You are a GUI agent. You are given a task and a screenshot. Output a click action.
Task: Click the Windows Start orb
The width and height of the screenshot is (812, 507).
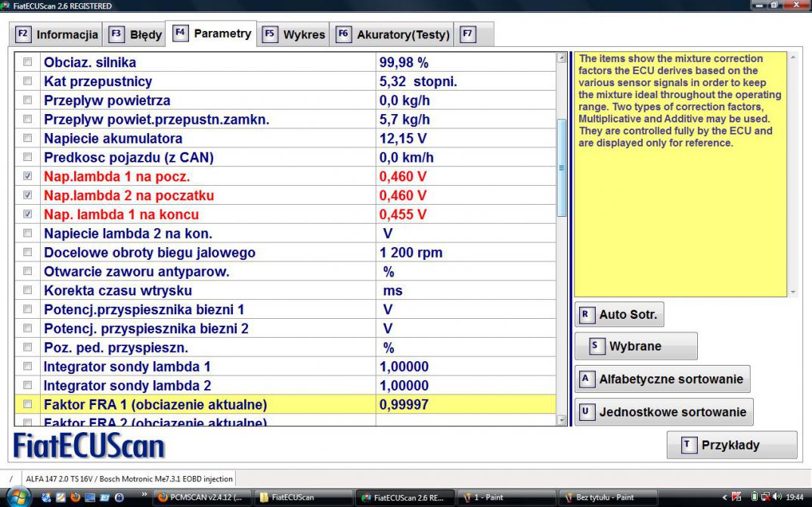point(18,496)
